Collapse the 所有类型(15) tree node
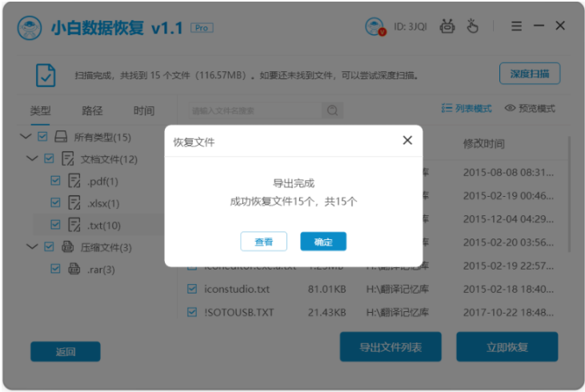Screen dimensions: 585x392 pyautogui.click(x=26, y=136)
